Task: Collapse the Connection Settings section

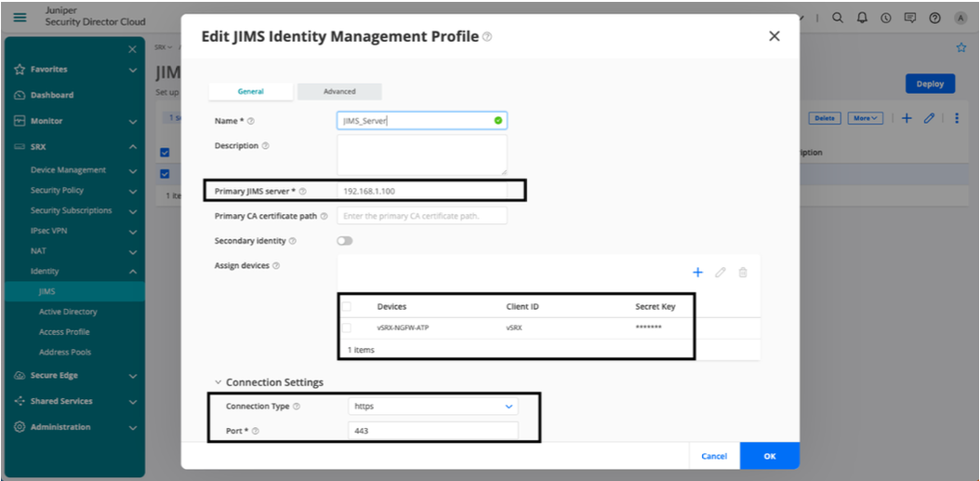Action: coord(219,382)
